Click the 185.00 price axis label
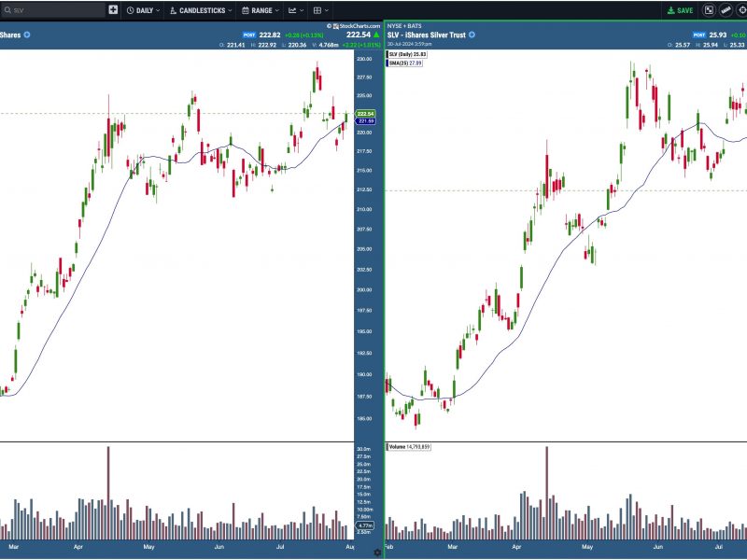The height and width of the screenshot is (560, 747). (x=364, y=418)
